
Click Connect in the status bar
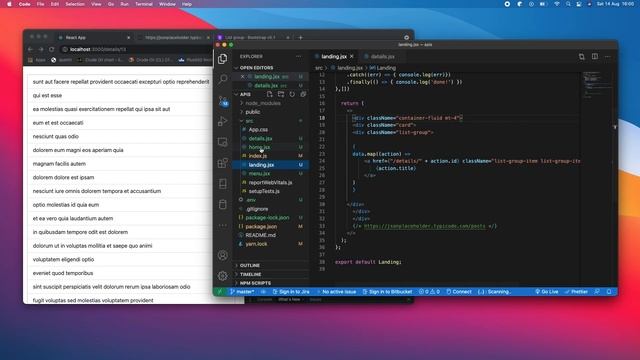pyautogui.click(x=459, y=292)
